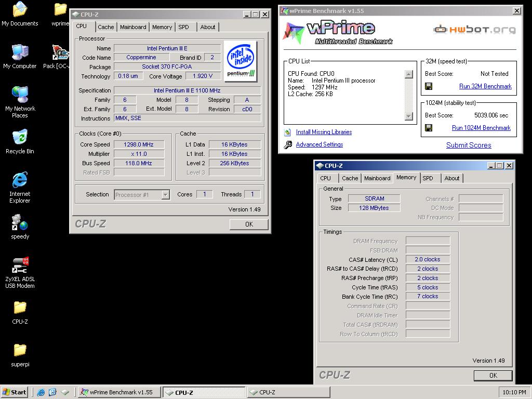Open My Computer desktop icon
The image size is (532, 399).
[20, 57]
